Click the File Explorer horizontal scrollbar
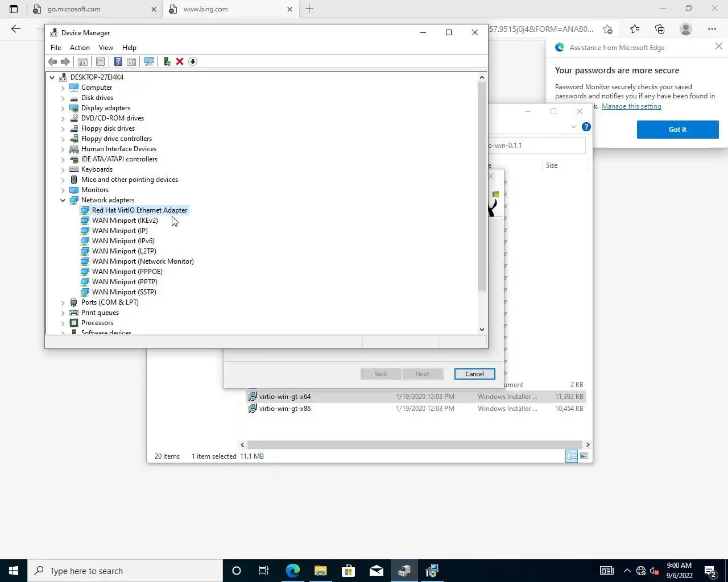Screen dimensions: 728x582 coord(415,444)
